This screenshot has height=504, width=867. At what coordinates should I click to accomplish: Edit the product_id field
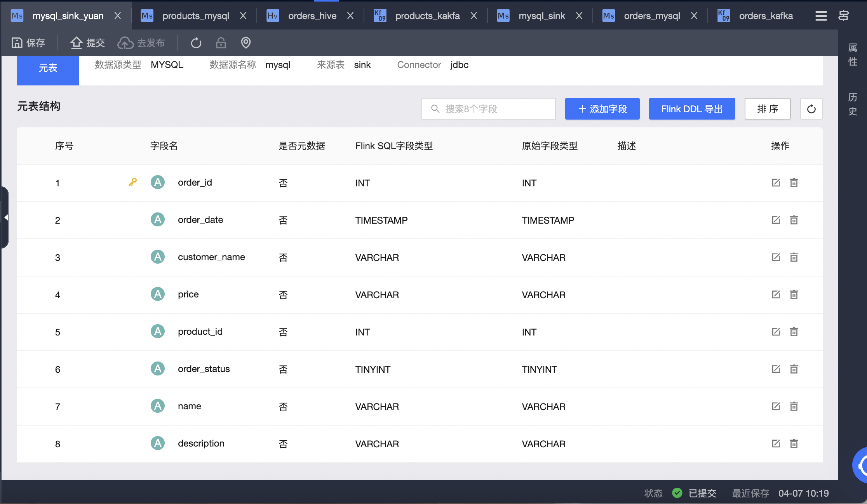776,332
